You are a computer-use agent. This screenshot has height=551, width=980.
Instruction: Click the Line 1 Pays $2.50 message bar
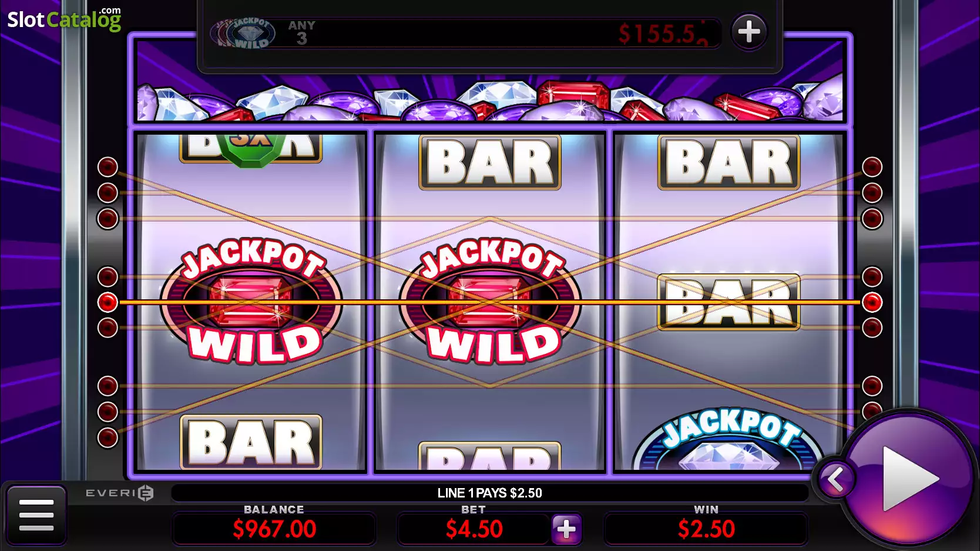489,493
